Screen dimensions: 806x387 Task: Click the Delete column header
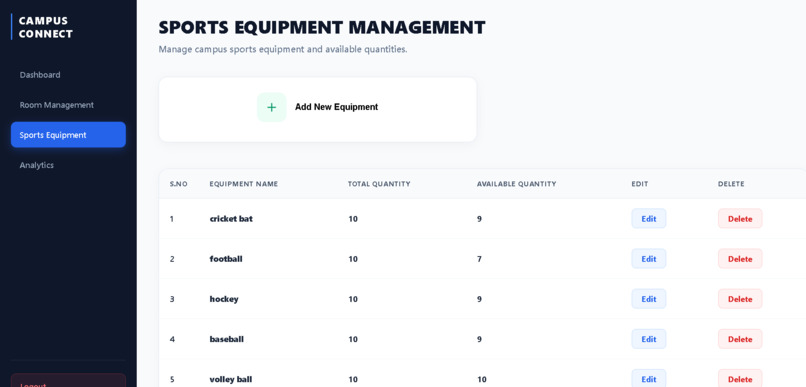click(731, 184)
